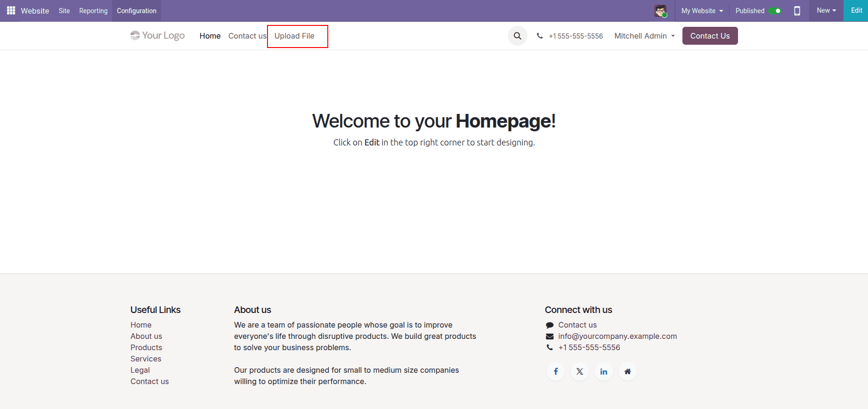Open Contact us in the navbar
Image resolution: width=868 pixels, height=409 pixels.
coord(247,36)
